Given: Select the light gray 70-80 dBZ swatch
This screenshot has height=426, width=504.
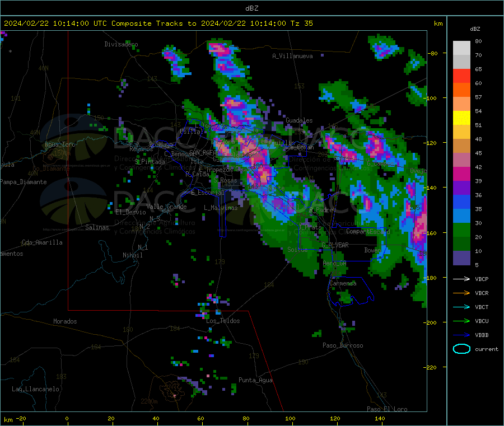Looking at the screenshot, I should pyautogui.click(x=461, y=48).
